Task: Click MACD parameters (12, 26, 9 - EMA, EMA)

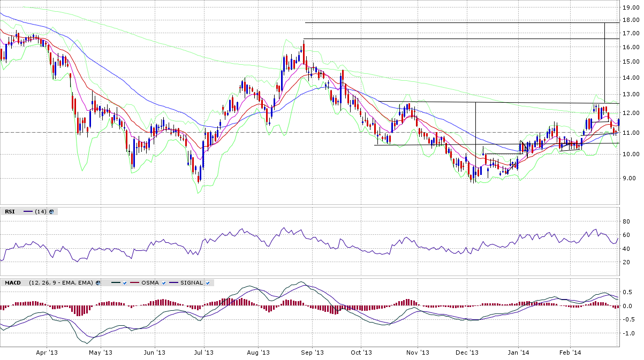Action: tap(61, 282)
